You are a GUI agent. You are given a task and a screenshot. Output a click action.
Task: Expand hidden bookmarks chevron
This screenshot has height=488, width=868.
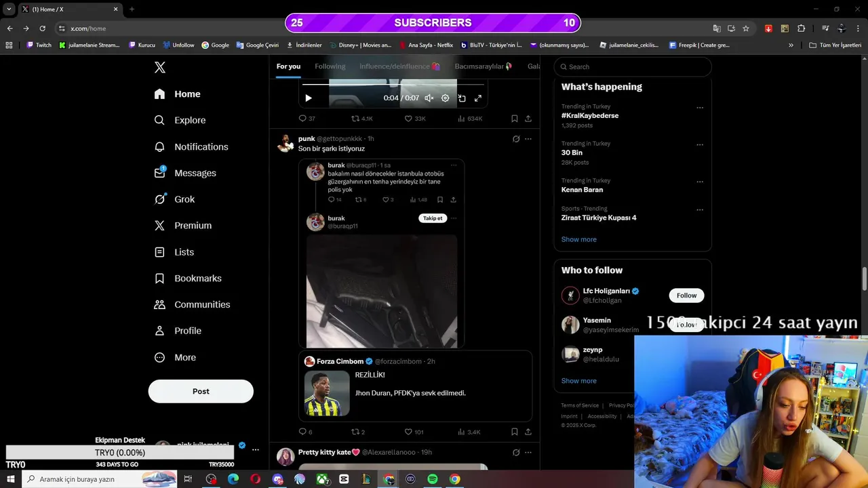coord(791,45)
